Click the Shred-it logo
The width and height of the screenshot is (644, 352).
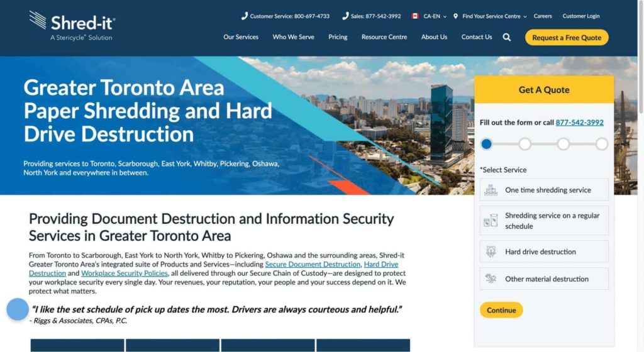pos(72,25)
